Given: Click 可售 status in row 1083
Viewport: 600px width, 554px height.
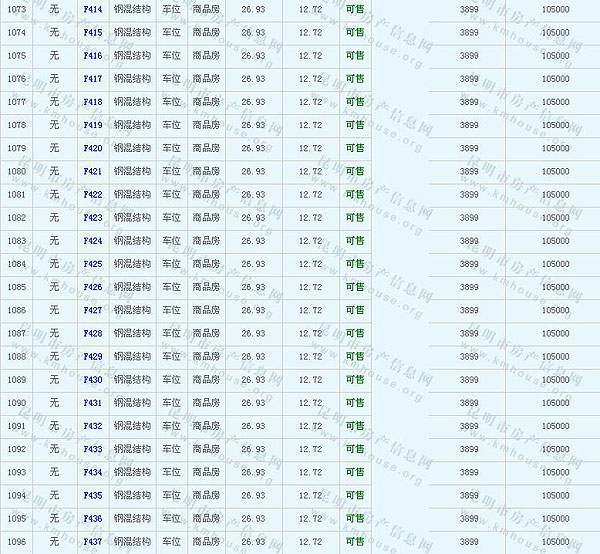Looking at the screenshot, I should point(354,241).
